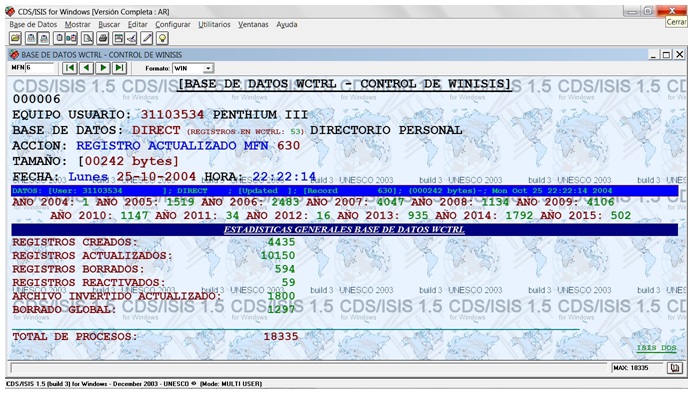Minimize the BASE DE DATOS WCTRL child window
695x395 pixels.
pyautogui.click(x=653, y=55)
